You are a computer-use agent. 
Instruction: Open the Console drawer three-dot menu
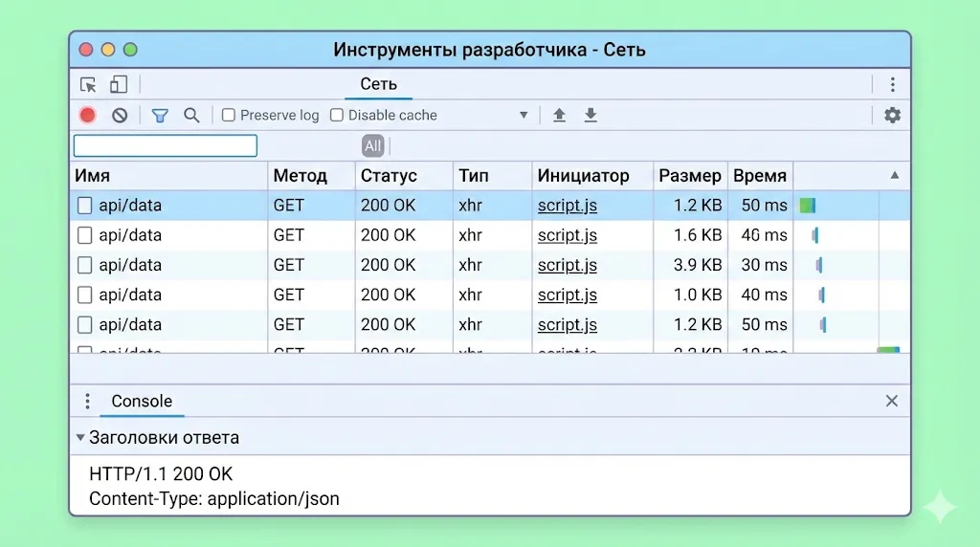tap(87, 401)
